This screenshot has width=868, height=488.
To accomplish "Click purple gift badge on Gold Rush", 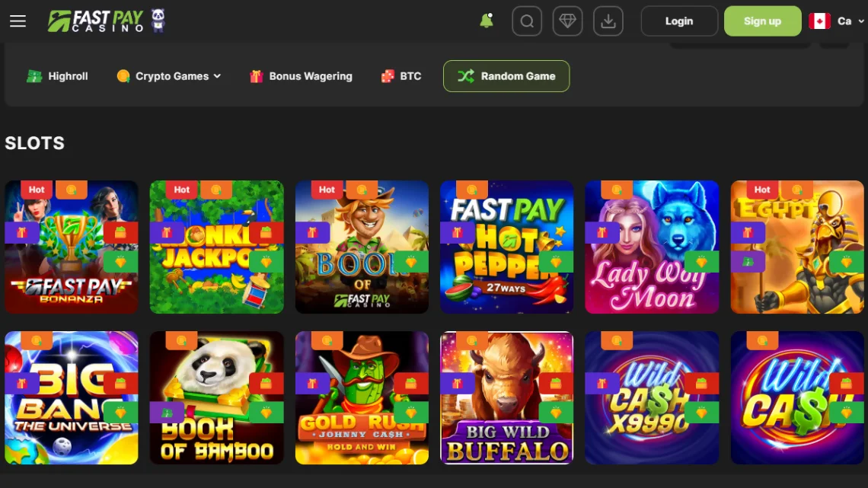I will [312, 383].
